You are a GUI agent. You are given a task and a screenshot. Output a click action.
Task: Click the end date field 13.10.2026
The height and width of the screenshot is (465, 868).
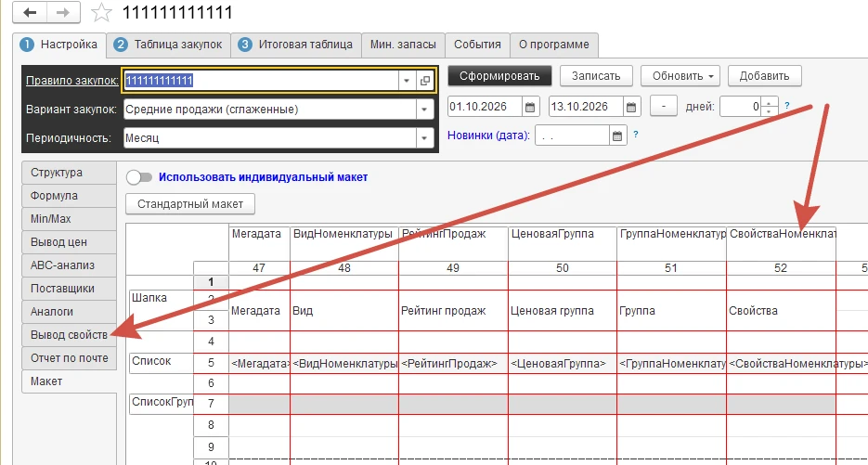(x=586, y=107)
